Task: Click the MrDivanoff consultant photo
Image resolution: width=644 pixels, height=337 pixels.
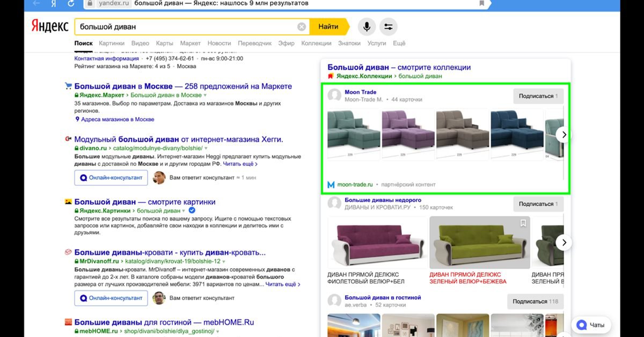Action: tap(159, 298)
